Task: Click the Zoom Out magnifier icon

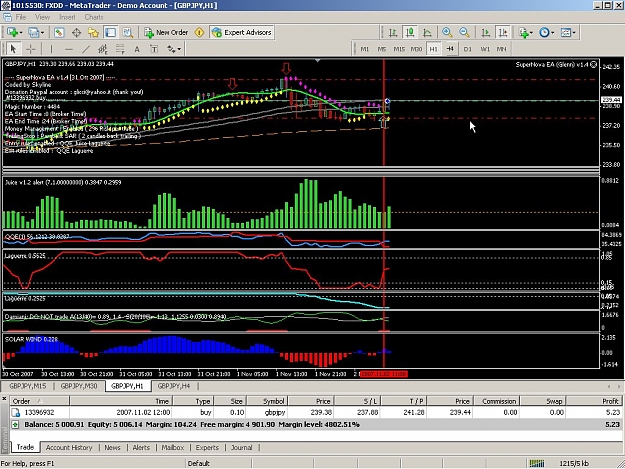Action: [x=464, y=32]
